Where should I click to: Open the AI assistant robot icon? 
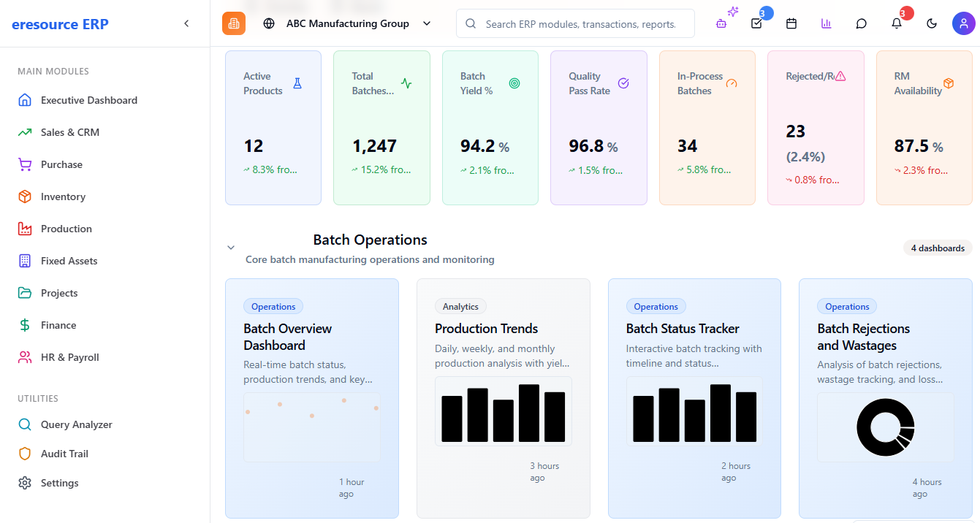click(721, 23)
